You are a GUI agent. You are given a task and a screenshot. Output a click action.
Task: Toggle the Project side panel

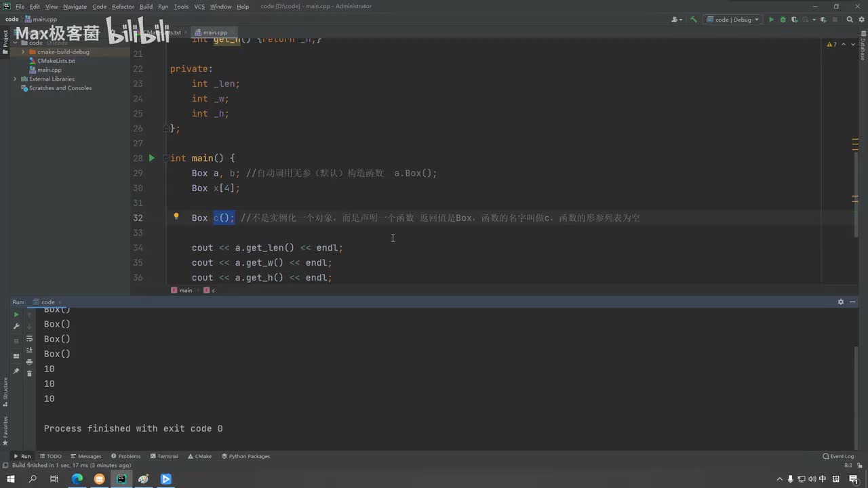pyautogui.click(x=5, y=42)
